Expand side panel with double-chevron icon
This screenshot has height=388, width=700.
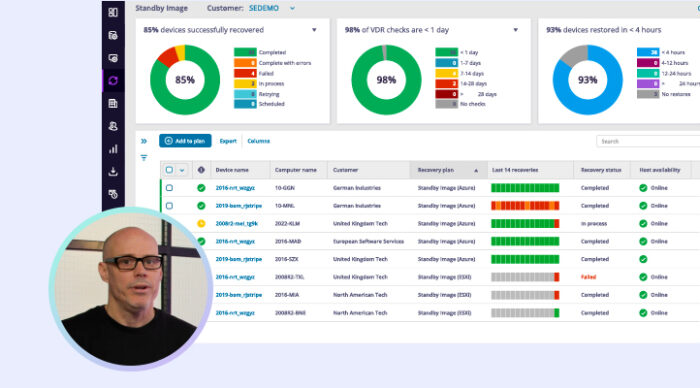click(144, 141)
